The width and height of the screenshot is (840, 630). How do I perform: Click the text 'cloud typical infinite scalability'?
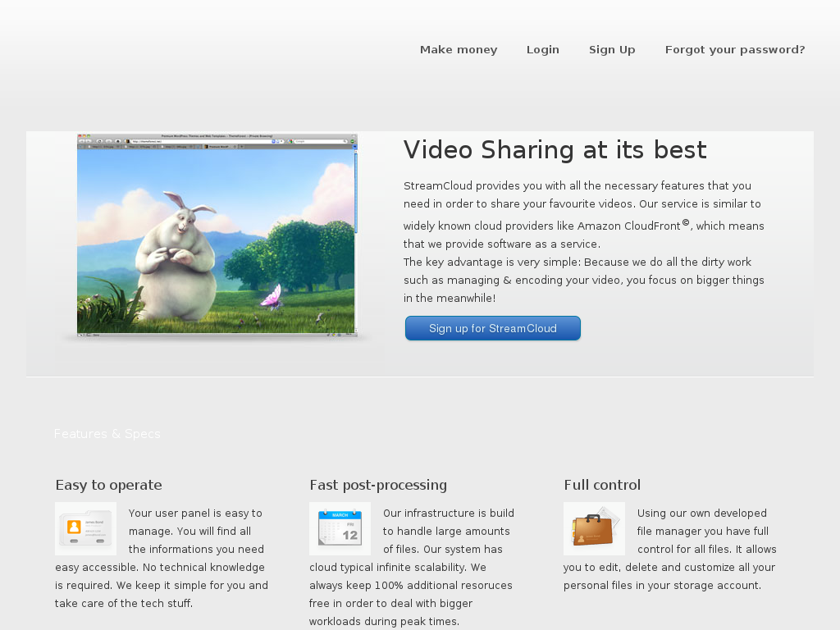[388, 568]
